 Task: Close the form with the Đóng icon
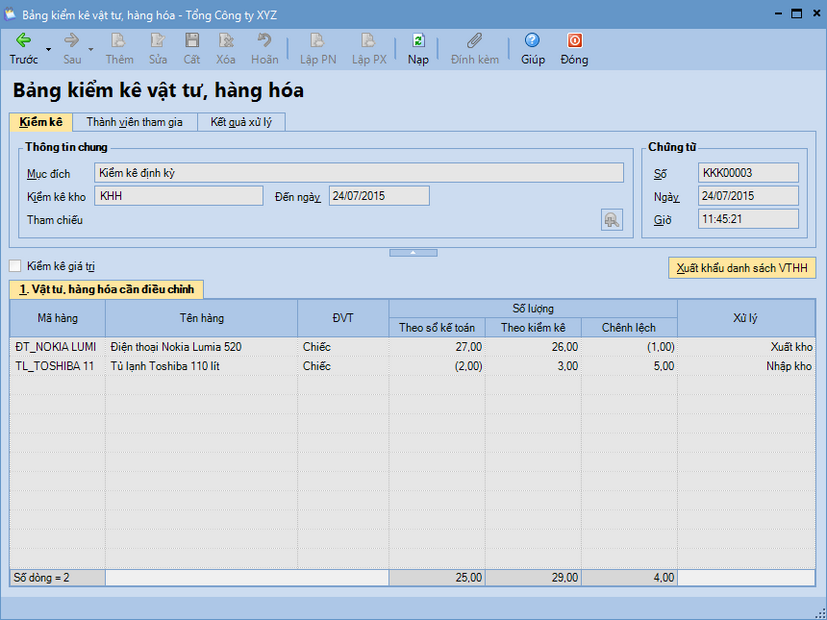coord(574,48)
